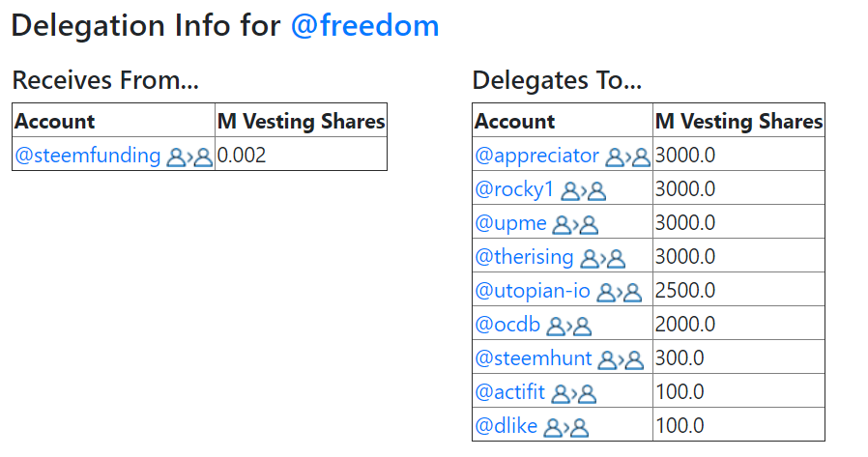Viewport: 868px width, 457px height.
Task: Click delegation icon beside @dlike
Action: (565, 428)
